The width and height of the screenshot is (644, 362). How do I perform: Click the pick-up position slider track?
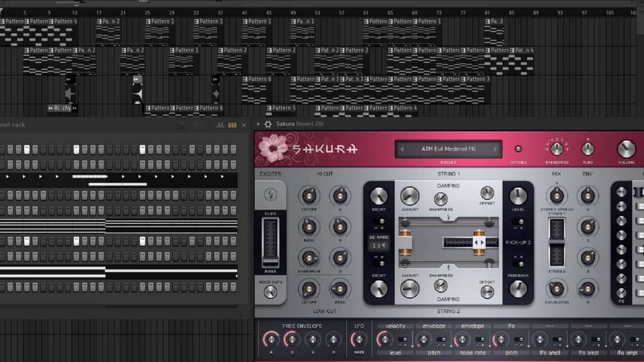471,243
